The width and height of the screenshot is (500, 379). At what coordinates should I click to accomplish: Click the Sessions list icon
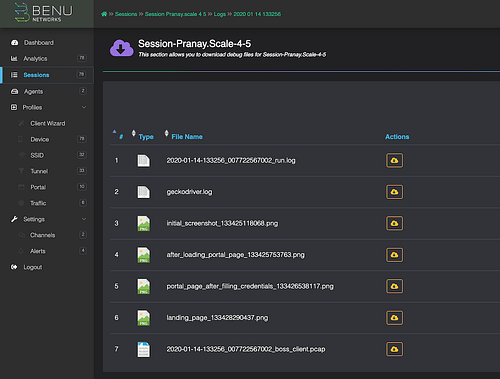point(14,75)
